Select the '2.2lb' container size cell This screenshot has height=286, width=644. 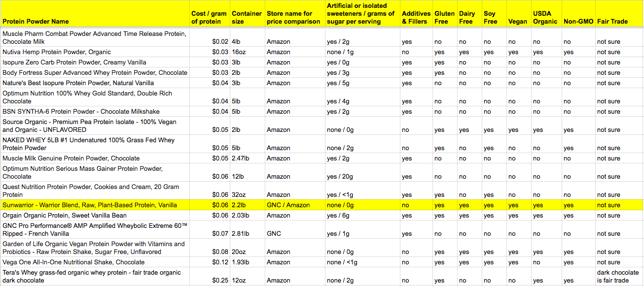tap(247, 205)
